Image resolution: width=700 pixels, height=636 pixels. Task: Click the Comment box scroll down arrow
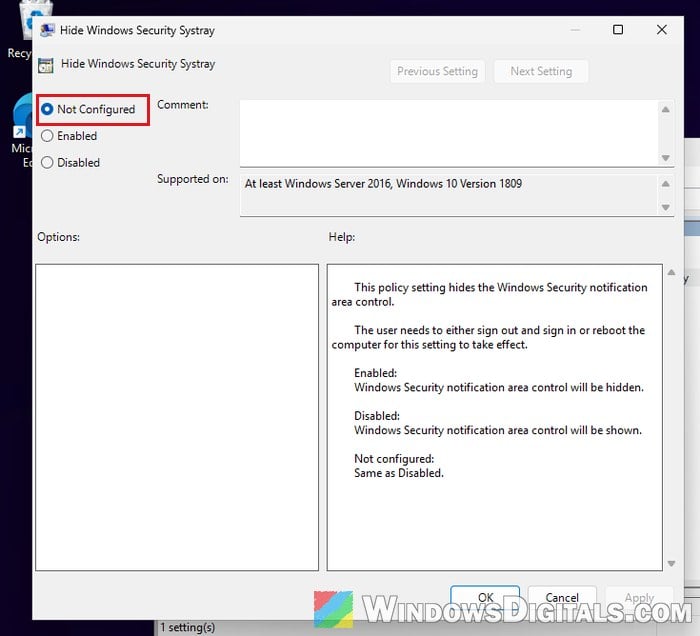click(665, 158)
